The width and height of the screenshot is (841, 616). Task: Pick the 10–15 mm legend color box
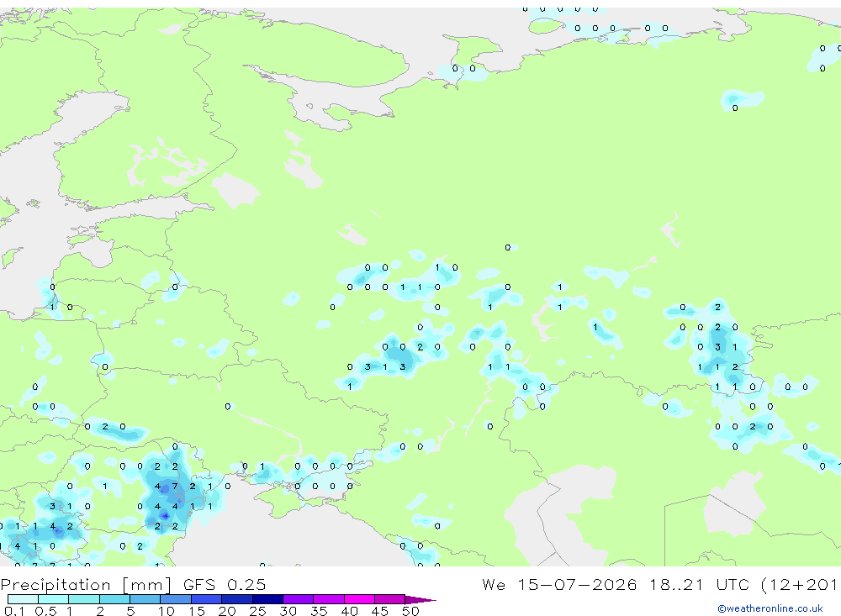pos(176,599)
